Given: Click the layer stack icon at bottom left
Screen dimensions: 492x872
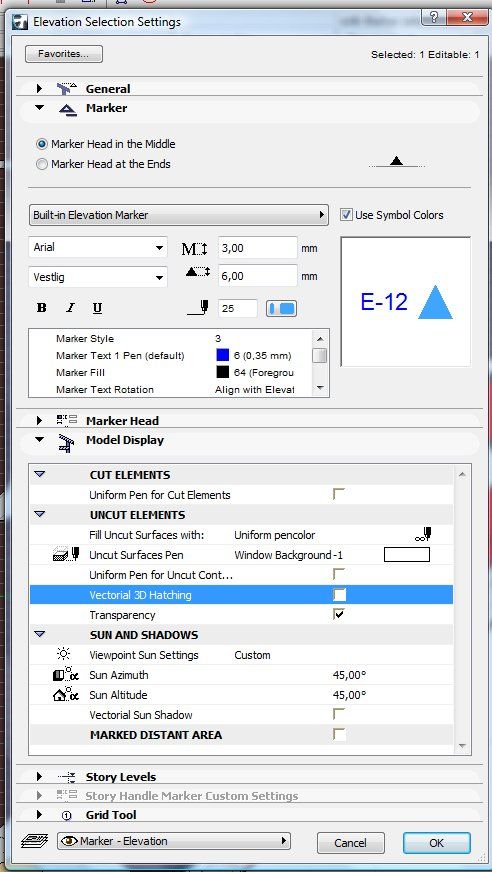Looking at the screenshot, I should point(34,841).
